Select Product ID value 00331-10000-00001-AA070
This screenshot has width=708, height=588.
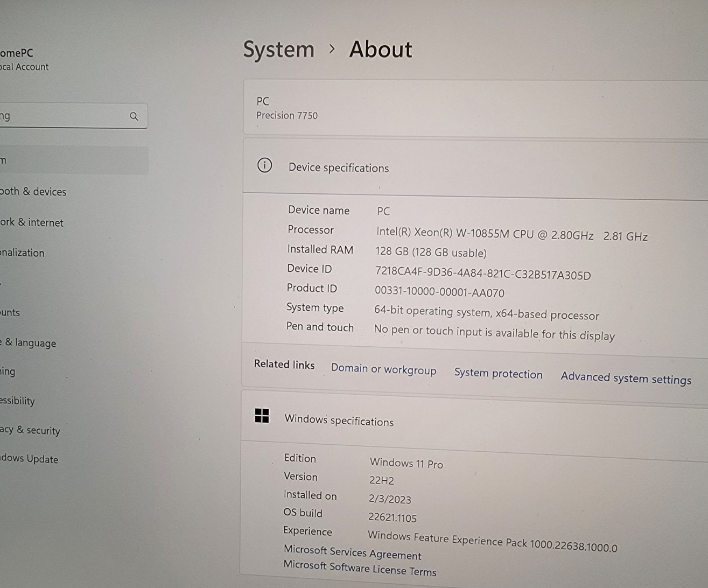439,292
